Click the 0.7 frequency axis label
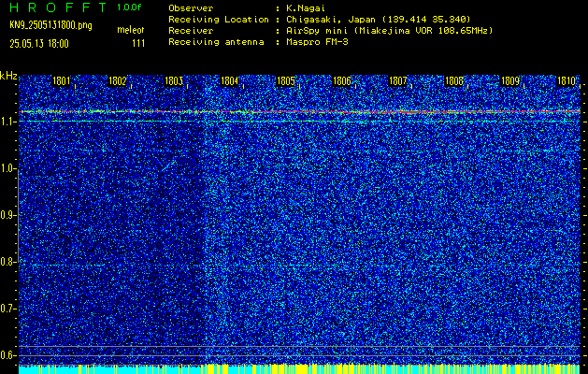 coord(7,309)
